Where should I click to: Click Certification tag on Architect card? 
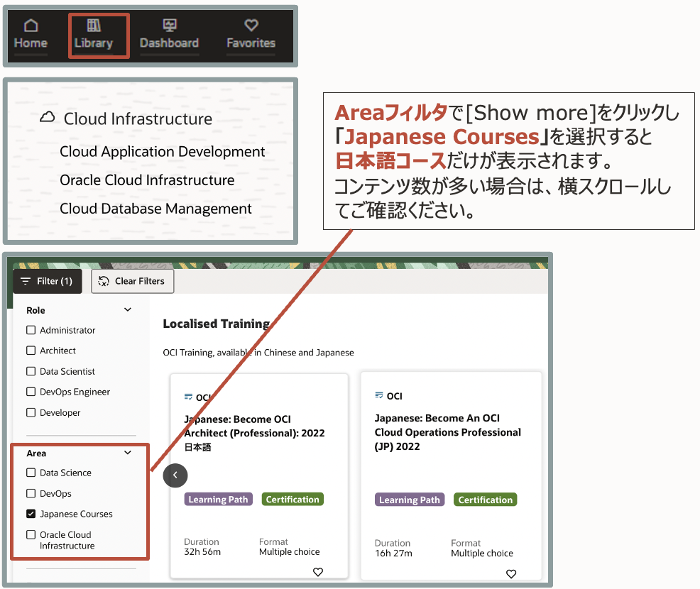coord(293,500)
